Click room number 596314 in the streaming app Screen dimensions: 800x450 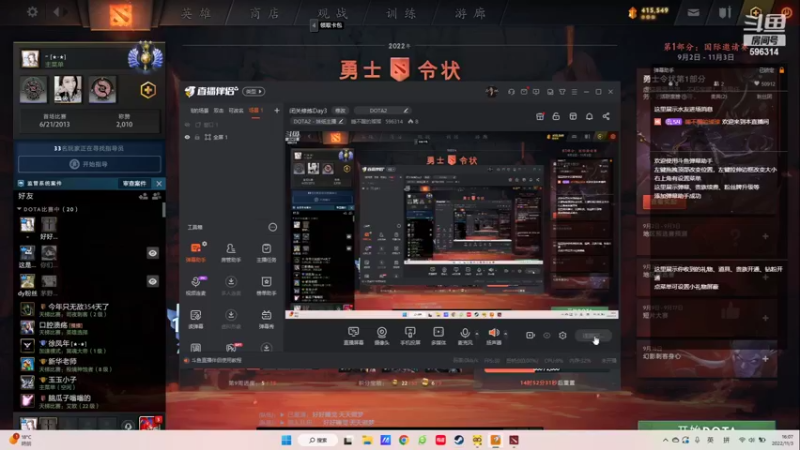tap(394, 121)
